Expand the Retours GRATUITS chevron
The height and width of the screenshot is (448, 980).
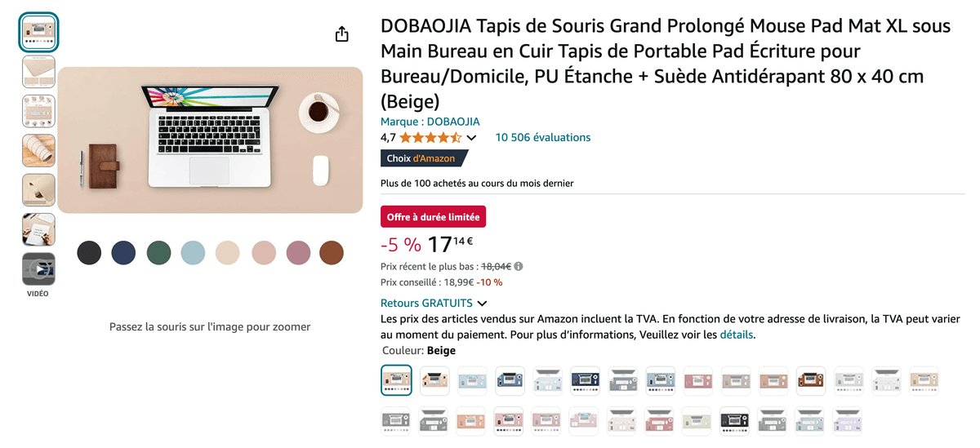point(482,304)
